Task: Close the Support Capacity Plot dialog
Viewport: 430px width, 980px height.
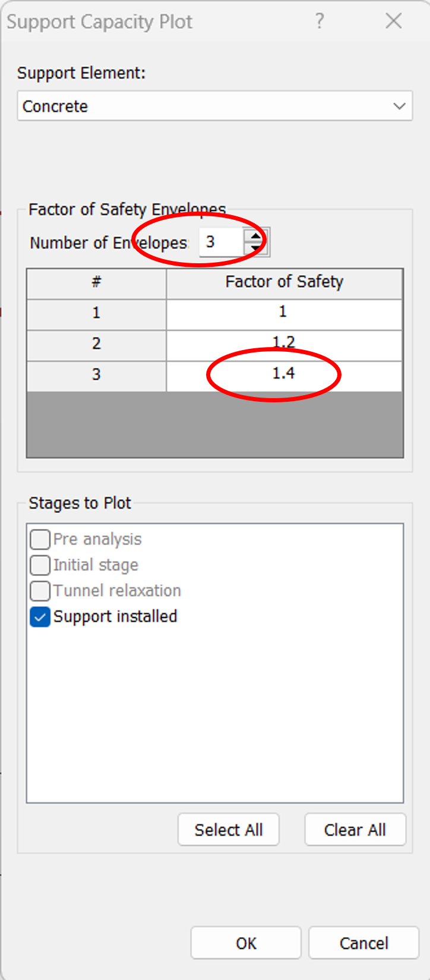Action: pos(394,21)
